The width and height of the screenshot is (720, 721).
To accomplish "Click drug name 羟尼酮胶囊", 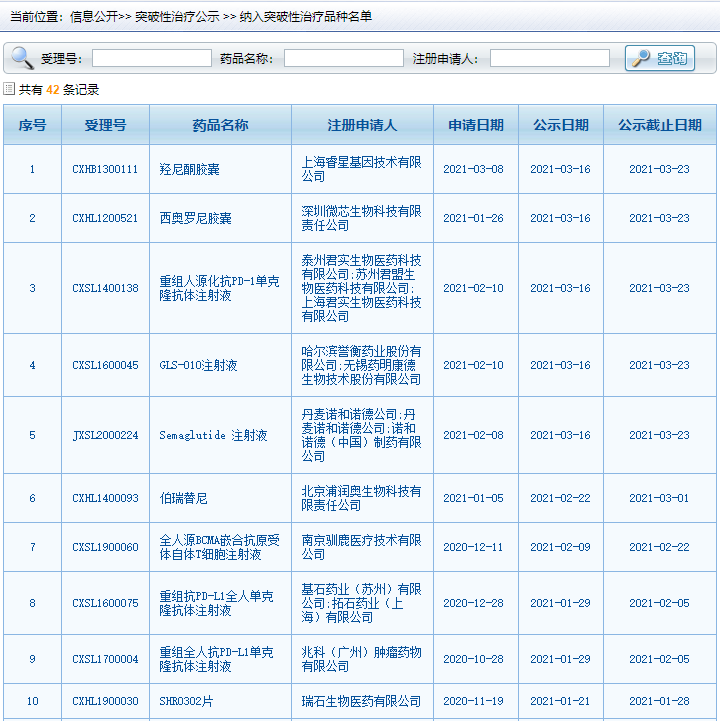I will click(x=189, y=169).
